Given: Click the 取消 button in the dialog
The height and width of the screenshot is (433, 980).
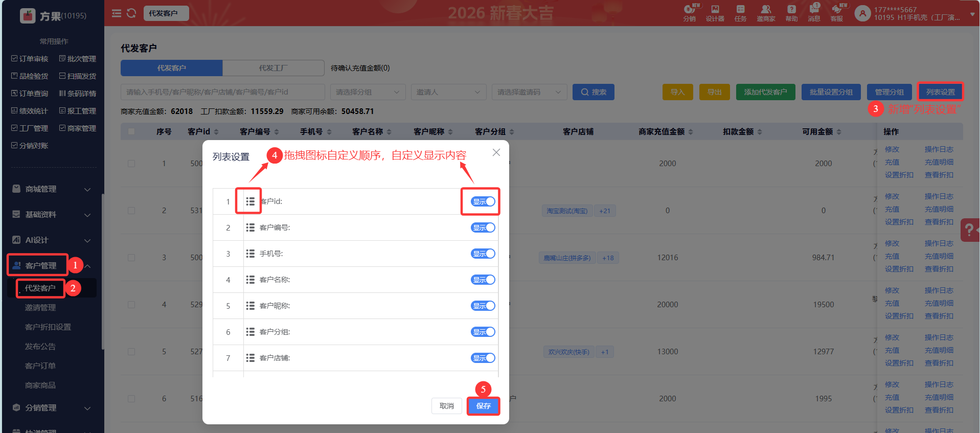Looking at the screenshot, I should 447,406.
